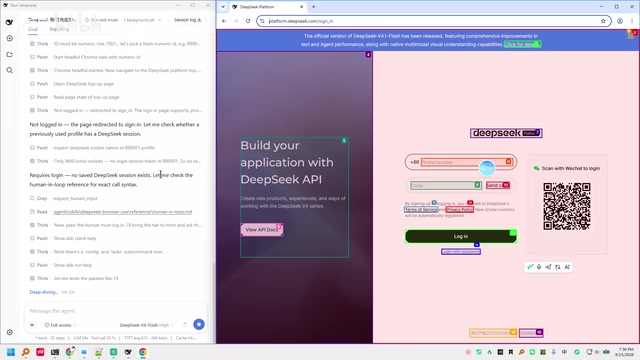Viewport: 640px width, 360px height.
Task: Open the whale DeepSeek app from taskbar
Action: point(128,352)
